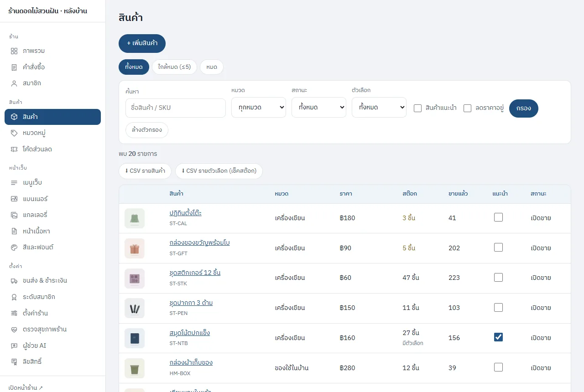The image size is (584, 392).
Task: Tick the สินค้าแนะนำ filter checkbox
Action: coord(417,108)
